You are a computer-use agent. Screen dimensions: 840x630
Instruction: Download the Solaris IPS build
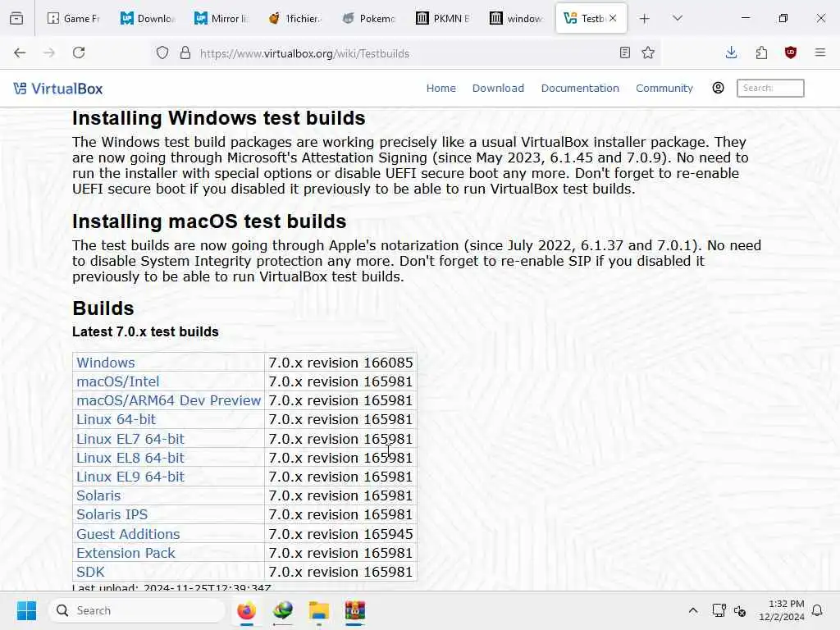(x=112, y=515)
